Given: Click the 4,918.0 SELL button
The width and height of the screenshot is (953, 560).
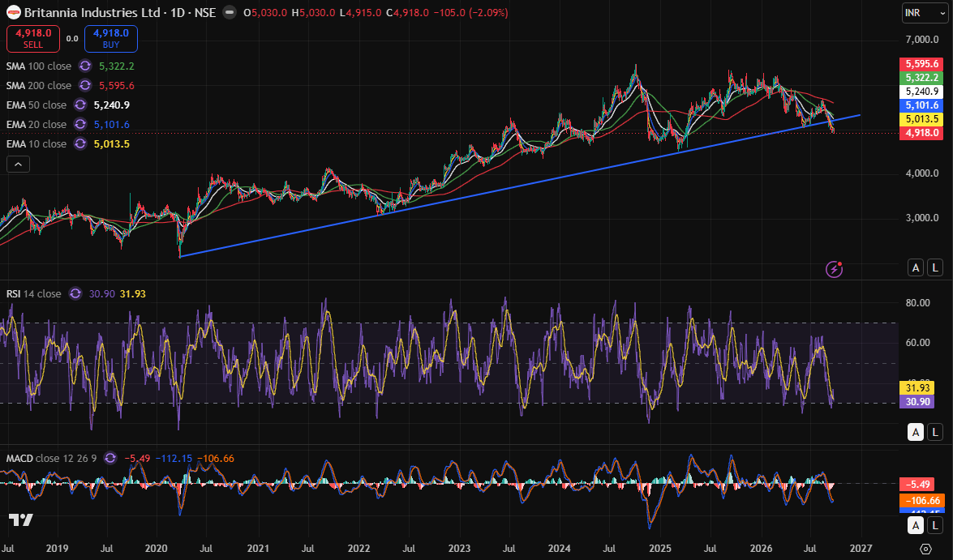Looking at the screenshot, I should point(32,38).
